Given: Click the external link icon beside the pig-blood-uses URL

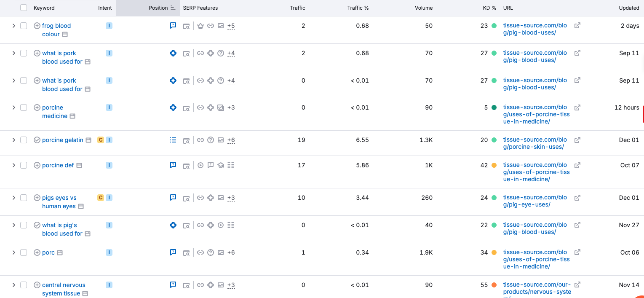Looking at the screenshot, I should [x=577, y=25].
